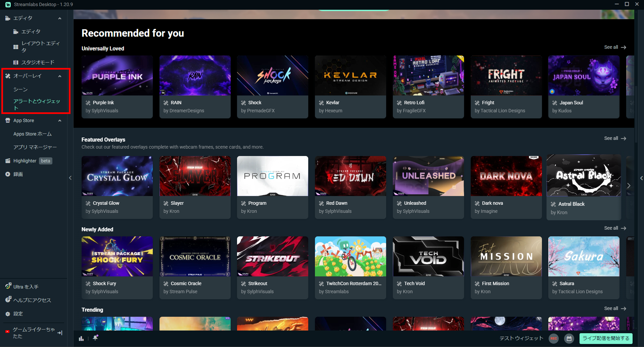The width and height of the screenshot is (644, 347).
Task: Click the スタジオモード icon
Action: [16, 63]
